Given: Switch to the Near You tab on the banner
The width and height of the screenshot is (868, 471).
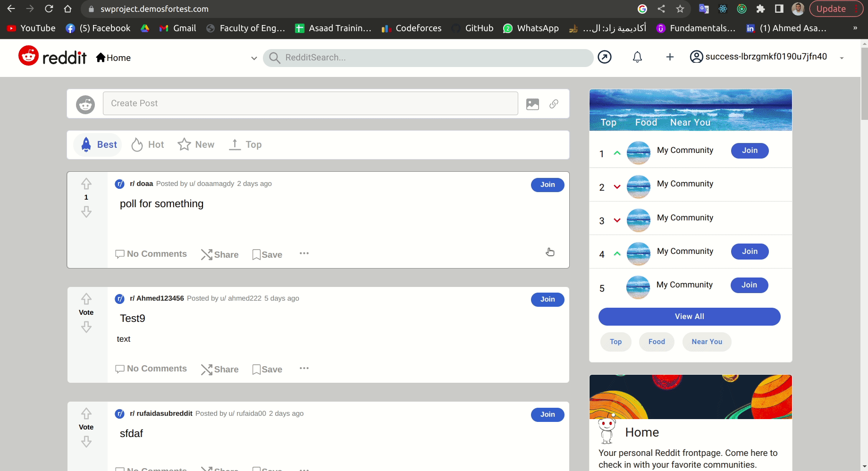Looking at the screenshot, I should [690, 122].
